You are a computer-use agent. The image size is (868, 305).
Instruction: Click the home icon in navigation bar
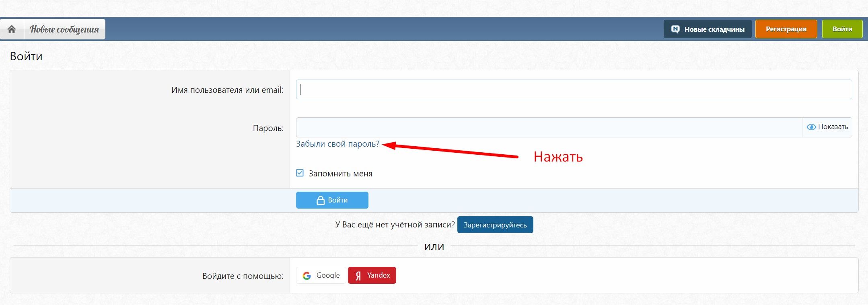coord(12,29)
